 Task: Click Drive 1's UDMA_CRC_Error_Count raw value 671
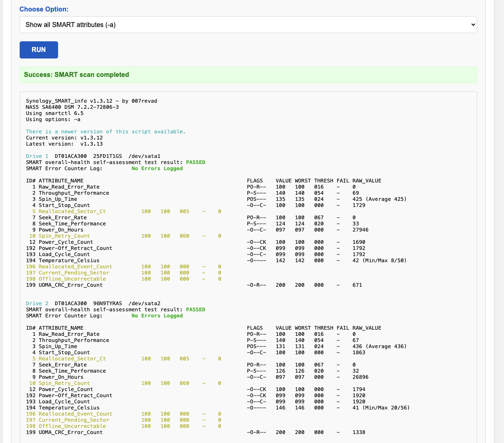click(x=357, y=285)
